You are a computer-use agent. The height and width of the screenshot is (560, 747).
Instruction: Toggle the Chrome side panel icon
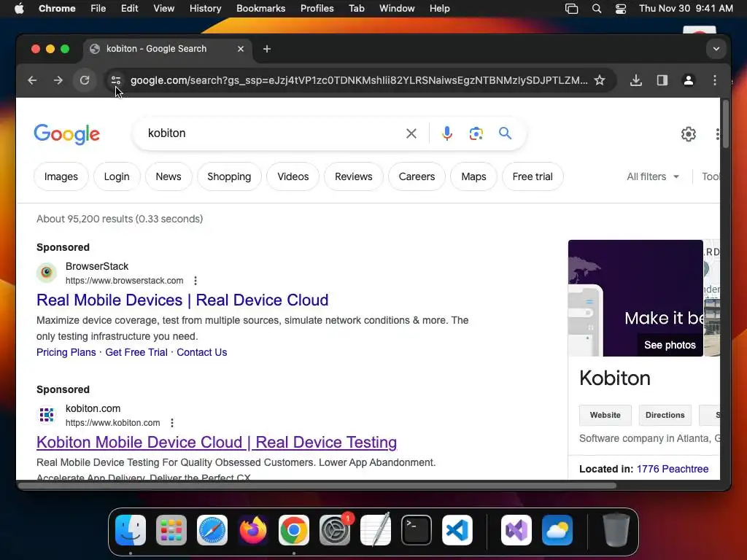[662, 80]
